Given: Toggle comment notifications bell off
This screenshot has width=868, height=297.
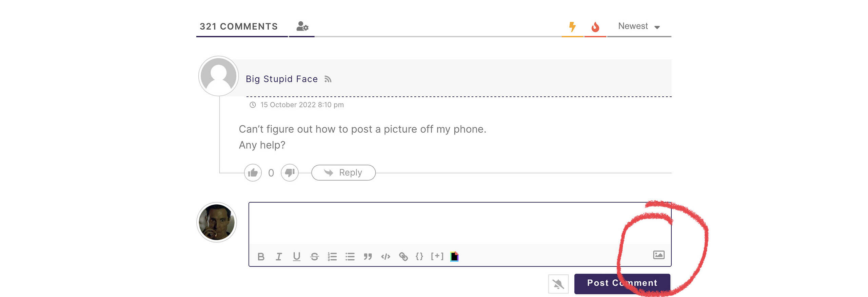Looking at the screenshot, I should pyautogui.click(x=558, y=284).
